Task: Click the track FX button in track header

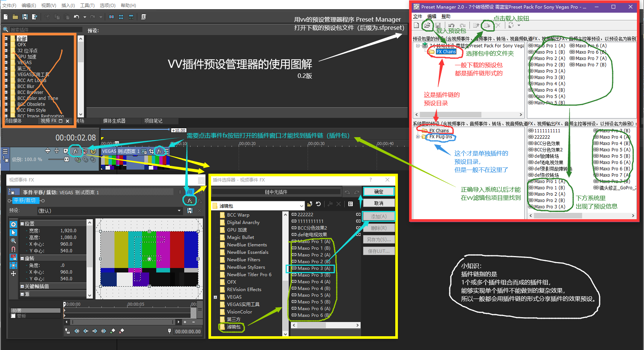Action: [76, 151]
